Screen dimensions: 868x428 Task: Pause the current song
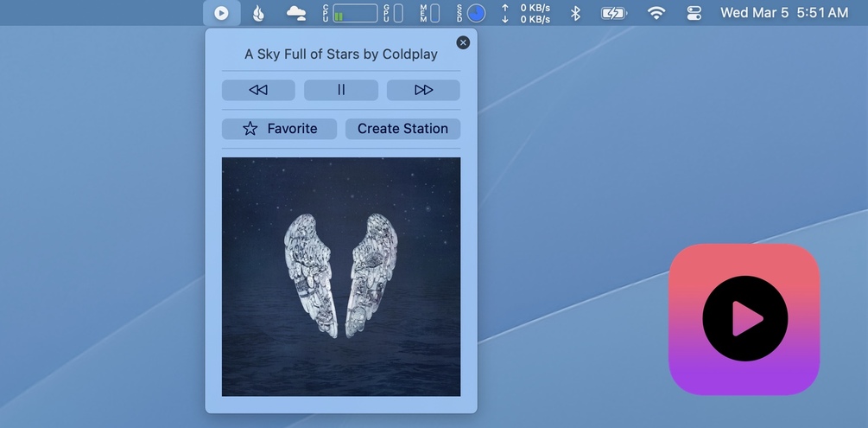pyautogui.click(x=341, y=90)
